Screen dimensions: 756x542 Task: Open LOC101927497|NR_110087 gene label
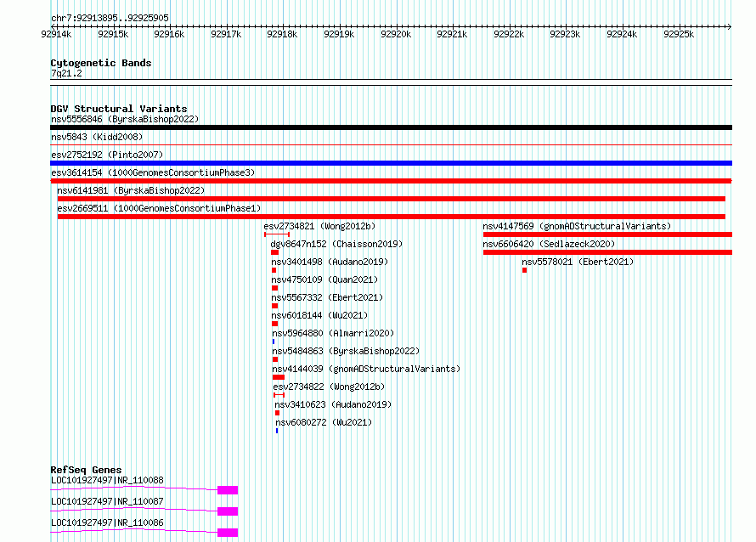107,501
